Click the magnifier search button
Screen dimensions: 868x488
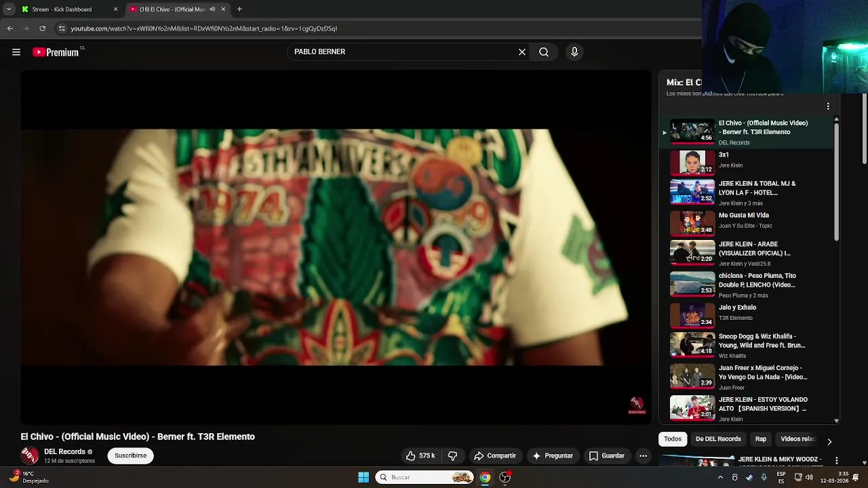coord(544,52)
